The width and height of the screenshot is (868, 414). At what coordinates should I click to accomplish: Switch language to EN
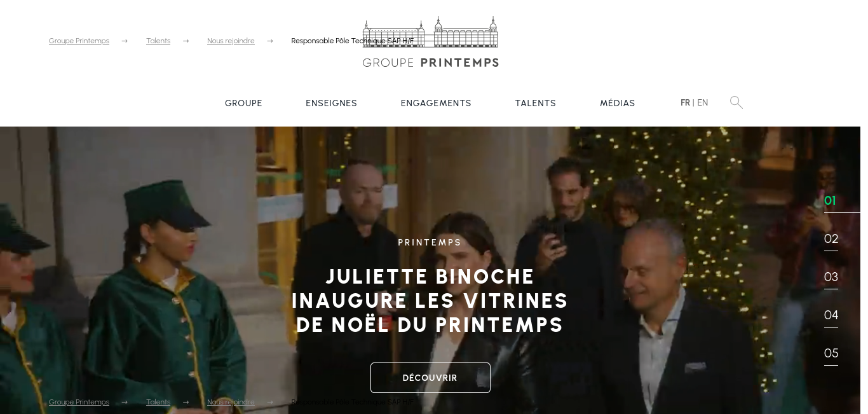(703, 102)
